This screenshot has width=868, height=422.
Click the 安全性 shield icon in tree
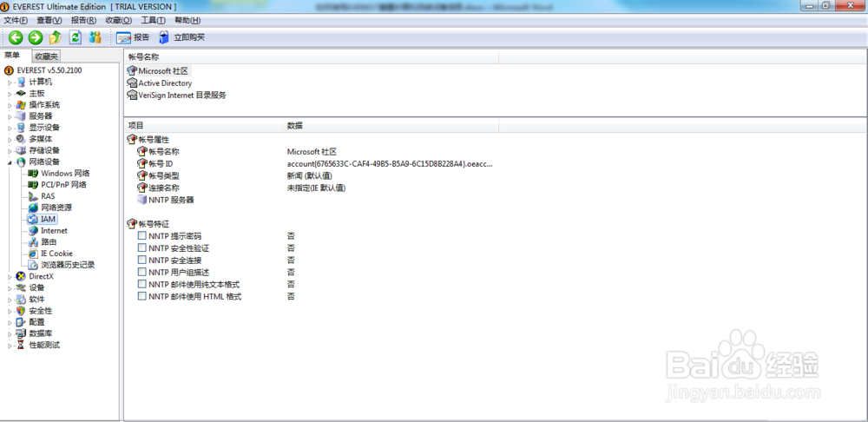(x=21, y=311)
